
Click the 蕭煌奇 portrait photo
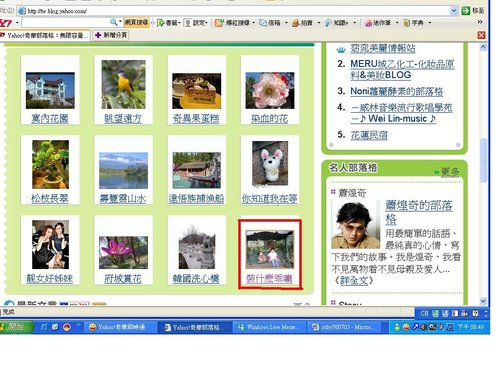point(356,224)
